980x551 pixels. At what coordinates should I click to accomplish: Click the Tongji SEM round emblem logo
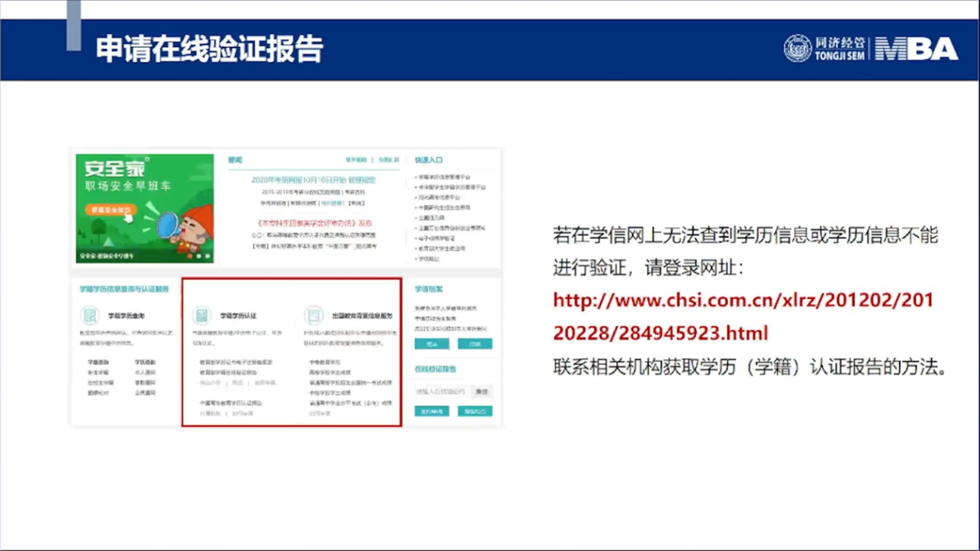point(797,49)
